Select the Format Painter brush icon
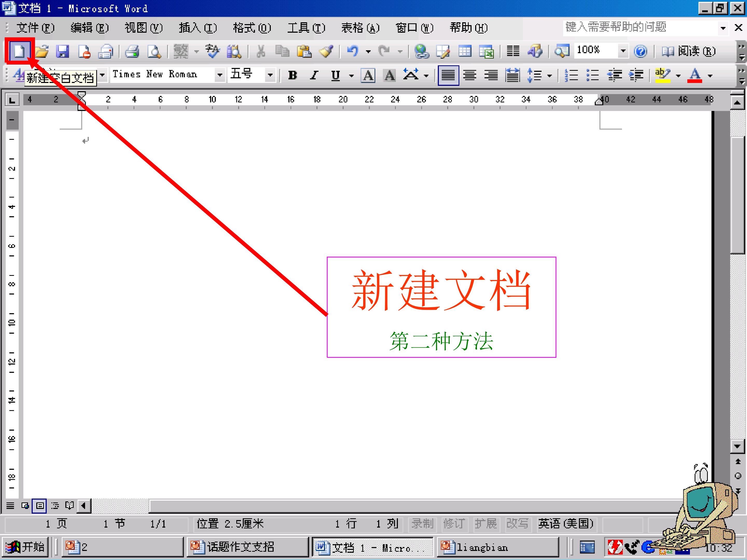 pyautogui.click(x=326, y=51)
